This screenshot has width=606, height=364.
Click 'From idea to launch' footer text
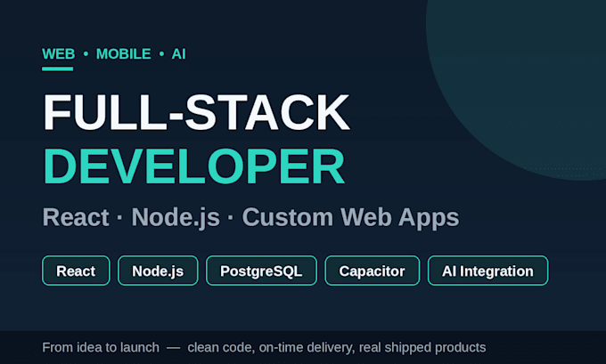point(101,347)
